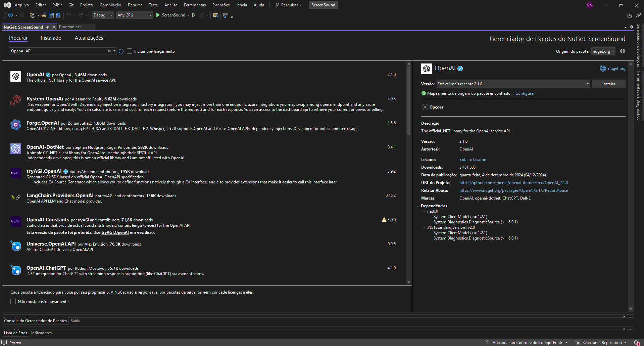
Task: Click the find in files folder icon
Action: pos(216,15)
